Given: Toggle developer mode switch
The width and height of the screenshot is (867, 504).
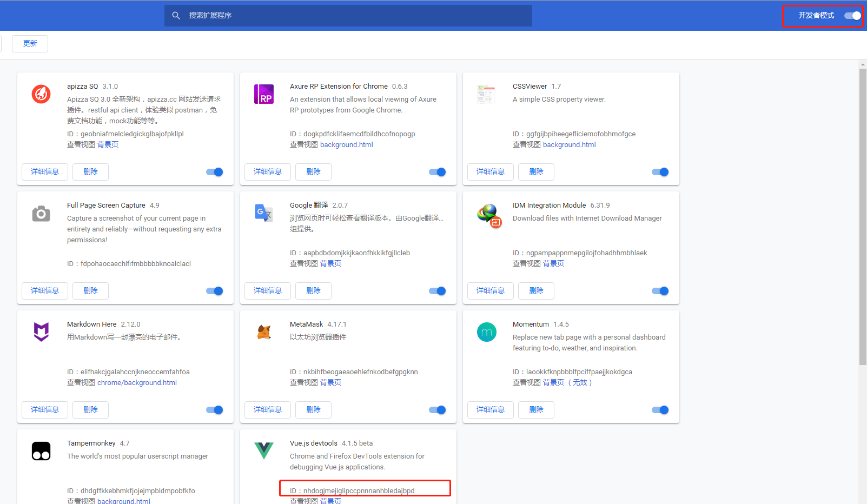Looking at the screenshot, I should 852,16.
